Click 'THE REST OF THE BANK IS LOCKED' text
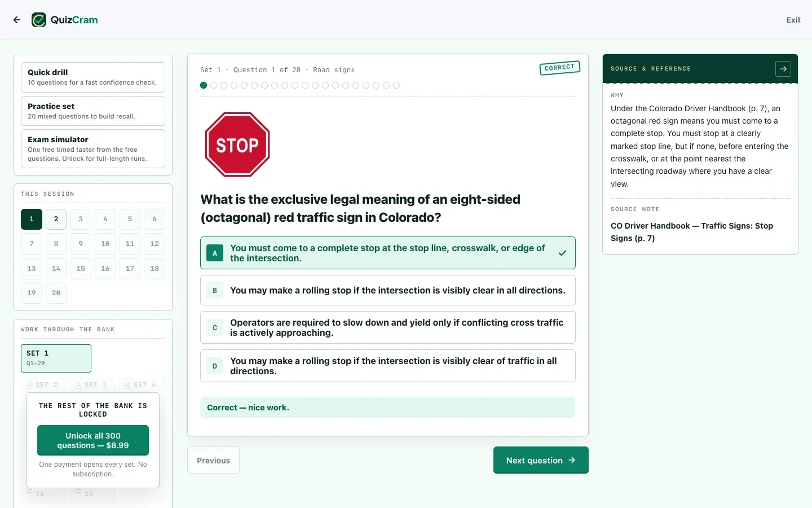This screenshot has height=508, width=812. [x=93, y=410]
